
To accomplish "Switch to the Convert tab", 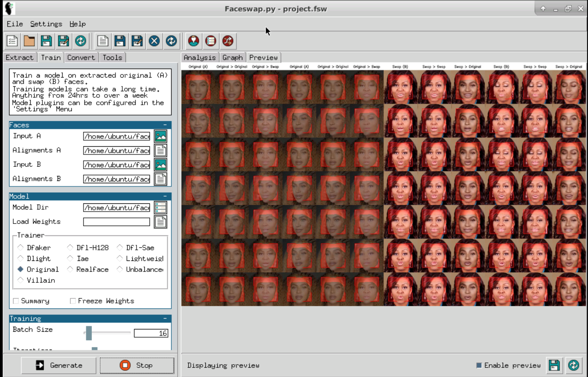I will (81, 58).
